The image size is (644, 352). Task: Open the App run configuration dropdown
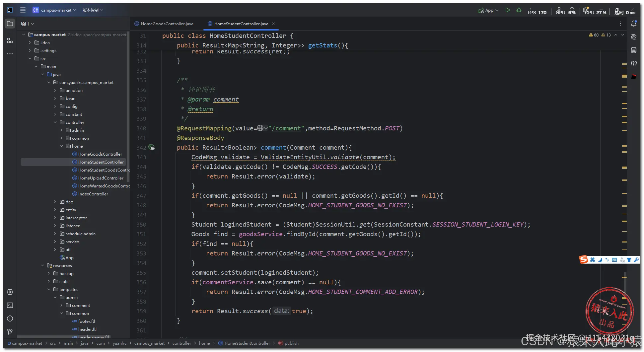click(488, 10)
